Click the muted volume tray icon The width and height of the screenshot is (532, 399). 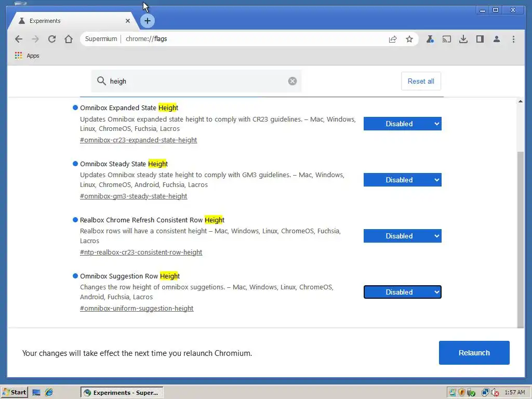pyautogui.click(x=495, y=393)
